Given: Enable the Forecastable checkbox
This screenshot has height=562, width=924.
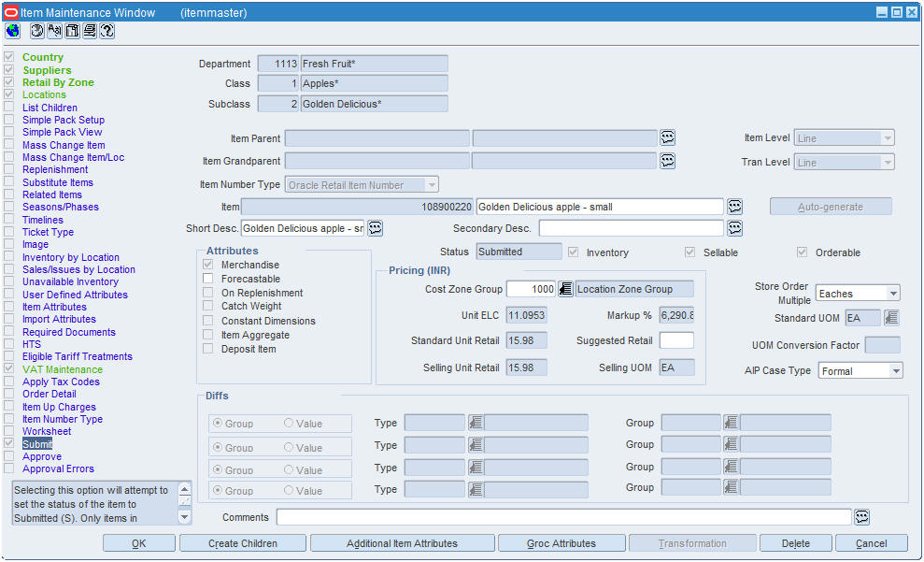Looking at the screenshot, I should click(208, 278).
